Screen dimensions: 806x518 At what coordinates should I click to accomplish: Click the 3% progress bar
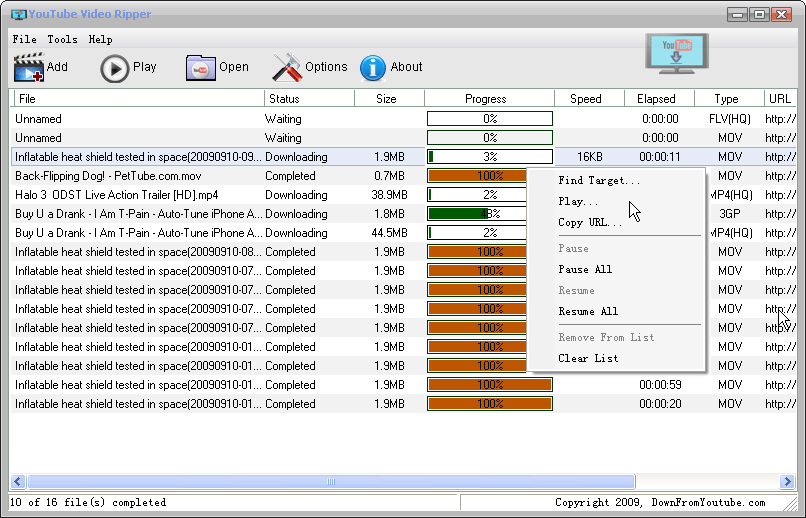490,157
